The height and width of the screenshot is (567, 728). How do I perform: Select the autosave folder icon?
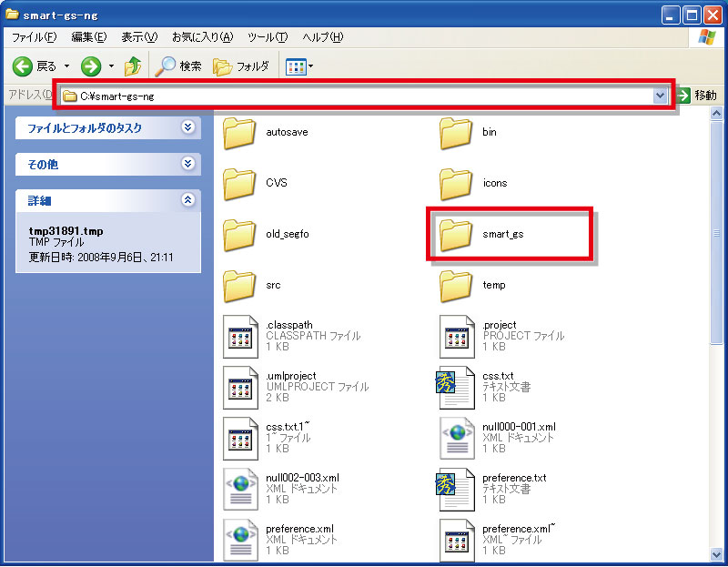tap(239, 134)
